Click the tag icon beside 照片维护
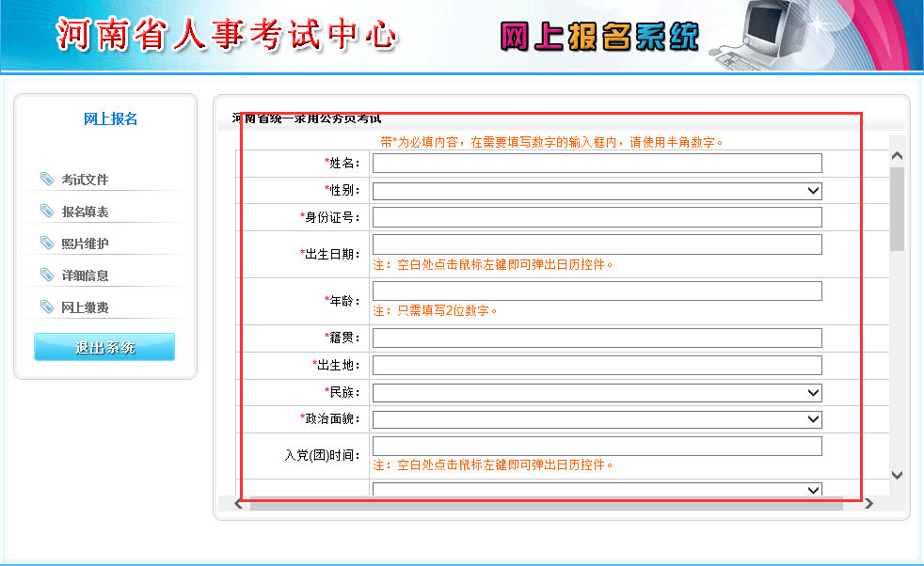924x566 pixels. coord(47,243)
